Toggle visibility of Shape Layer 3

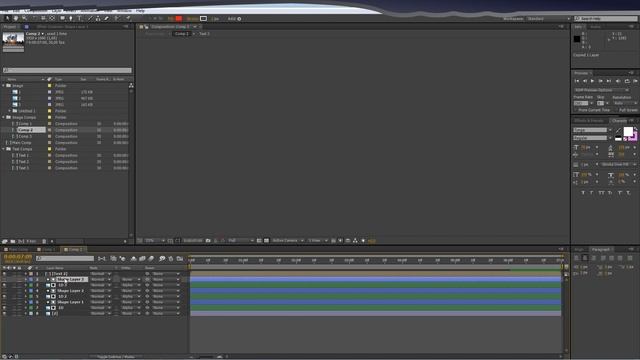click(x=4, y=279)
